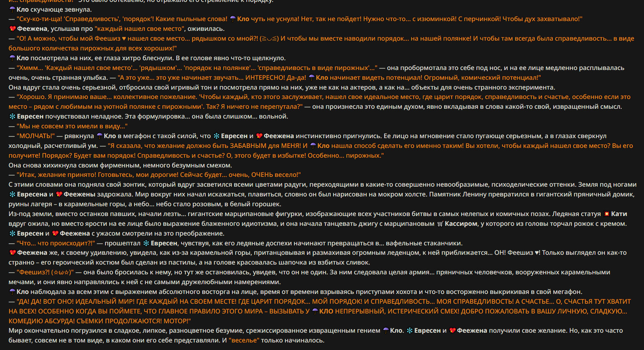644x350 pixels.
Task: Click the phrase "вафельные стаканчики"
Action: click(x=424, y=243)
